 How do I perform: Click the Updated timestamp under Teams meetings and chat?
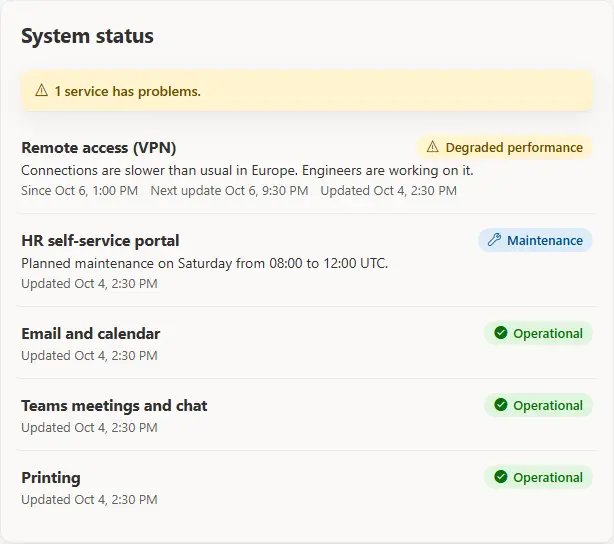coord(89,427)
